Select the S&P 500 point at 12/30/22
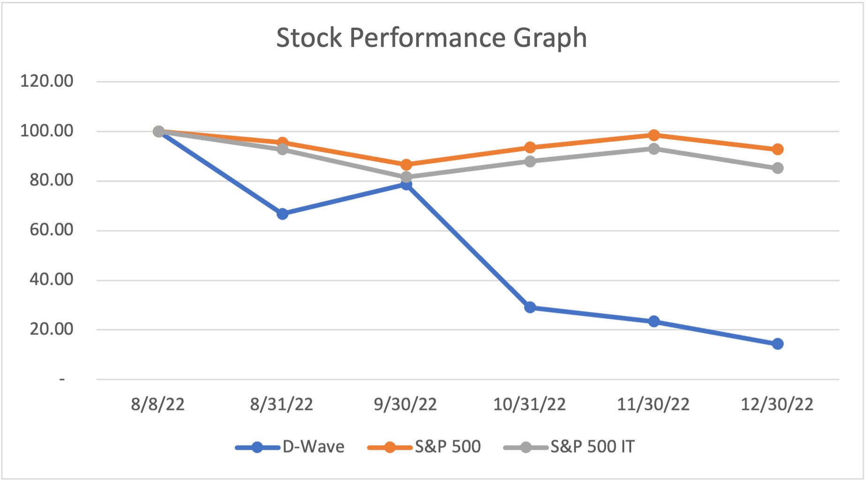The width and height of the screenshot is (868, 483). (777, 149)
